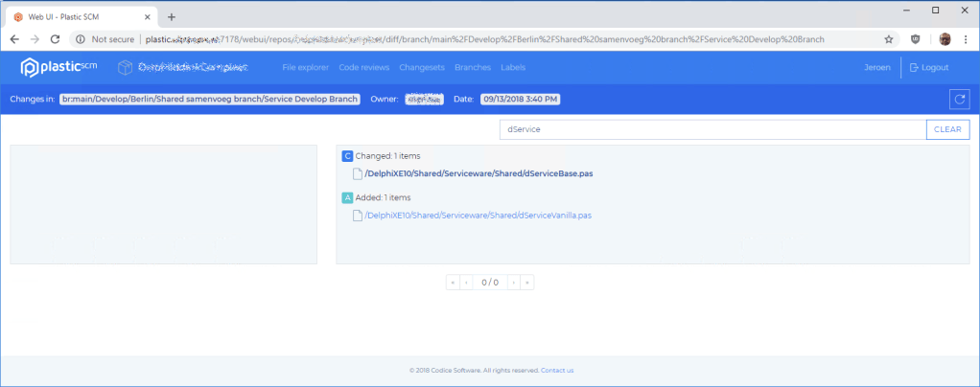Open the Contact us link in footer
This screenshot has width=980, height=387.
557,370
